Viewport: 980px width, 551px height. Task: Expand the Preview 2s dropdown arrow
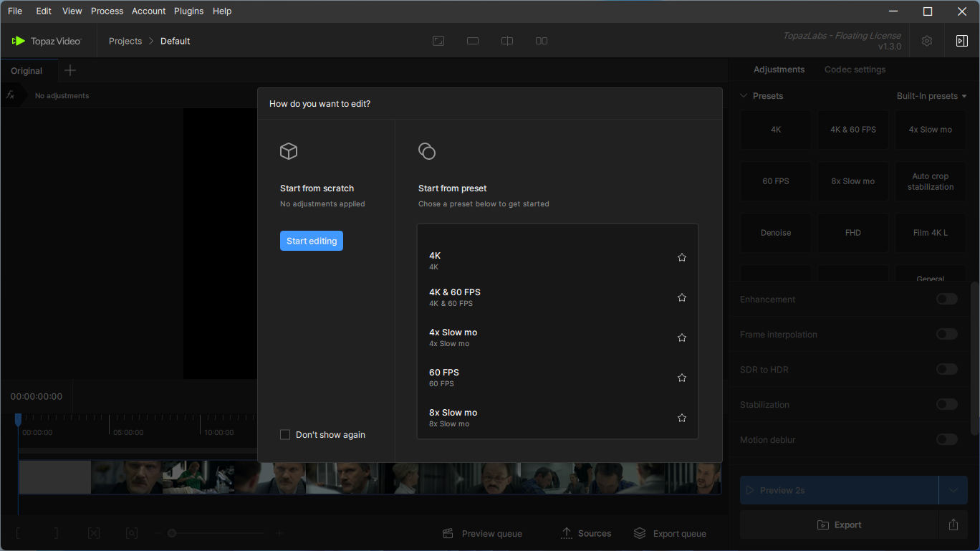[x=953, y=491]
